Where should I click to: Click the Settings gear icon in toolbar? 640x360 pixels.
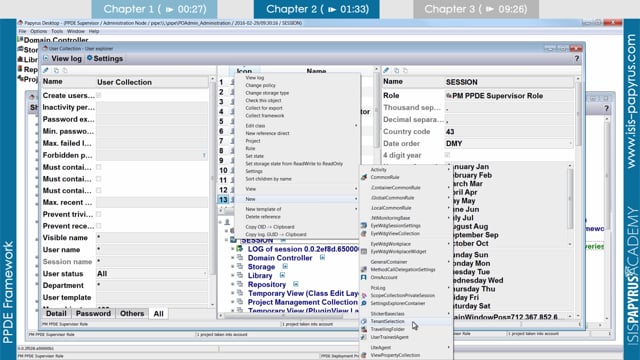click(90, 58)
